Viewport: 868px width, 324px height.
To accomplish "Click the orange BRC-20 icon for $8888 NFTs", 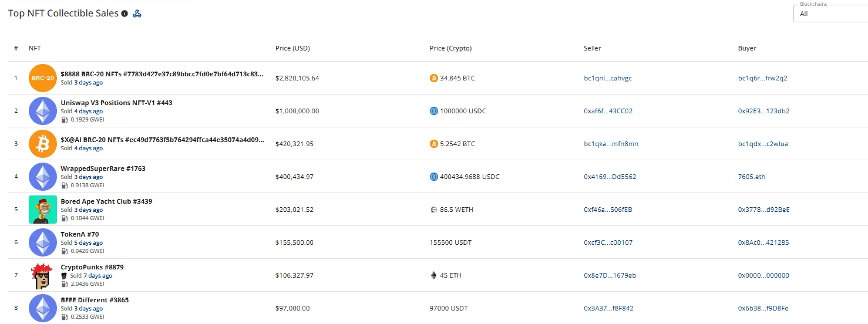I will point(43,78).
